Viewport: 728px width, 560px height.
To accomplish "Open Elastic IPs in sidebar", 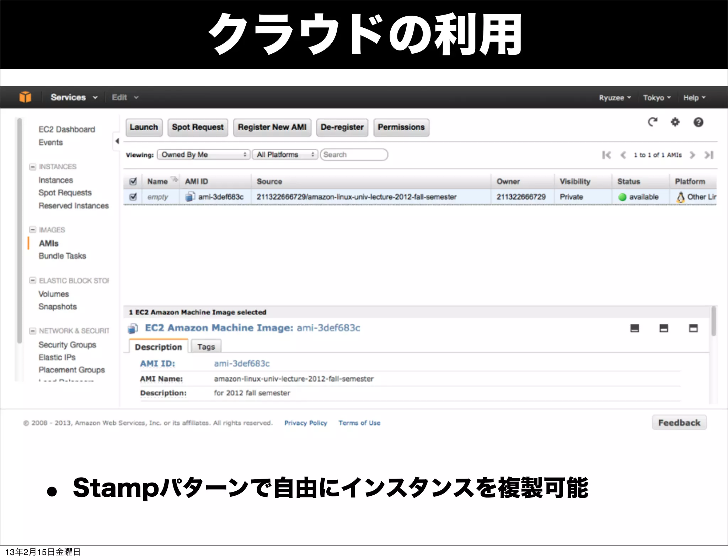I will 57,357.
